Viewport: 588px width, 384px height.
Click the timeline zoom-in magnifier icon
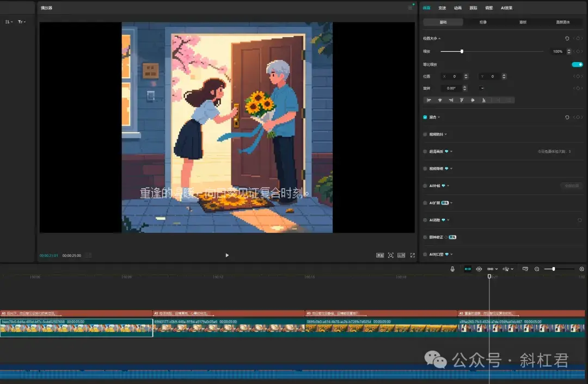pyautogui.click(x=581, y=269)
